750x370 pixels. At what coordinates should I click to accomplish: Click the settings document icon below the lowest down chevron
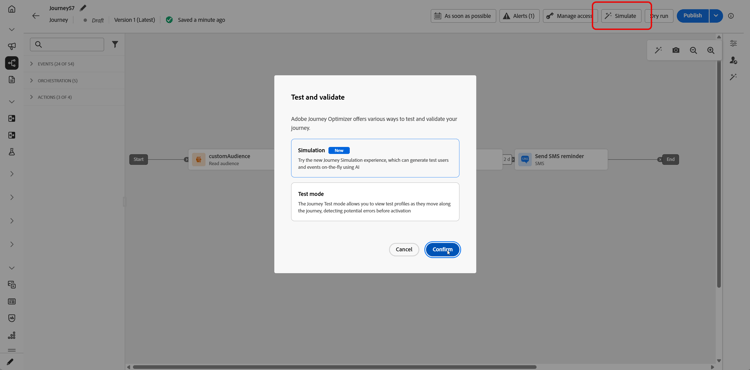(11, 284)
